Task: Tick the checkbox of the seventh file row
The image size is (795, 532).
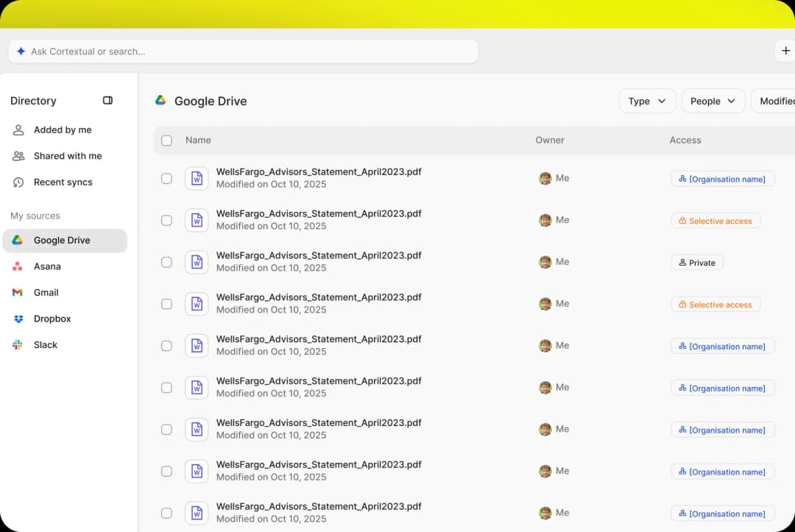Action: 166,429
